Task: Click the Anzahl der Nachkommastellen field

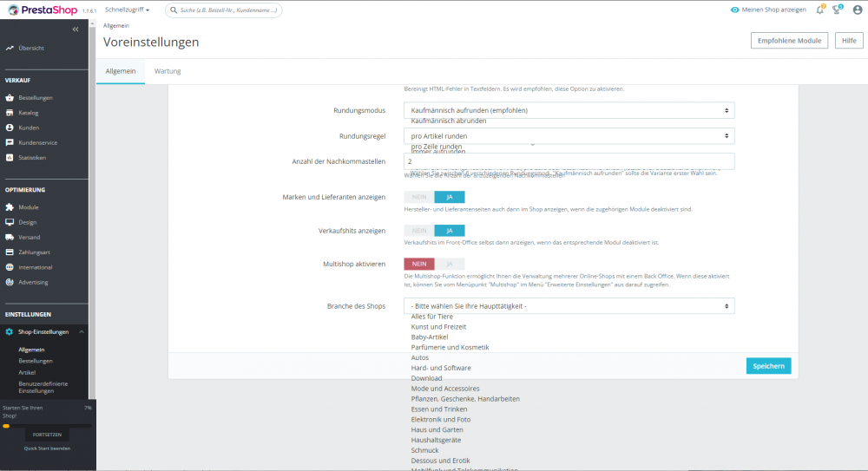Action: pyautogui.click(x=569, y=161)
